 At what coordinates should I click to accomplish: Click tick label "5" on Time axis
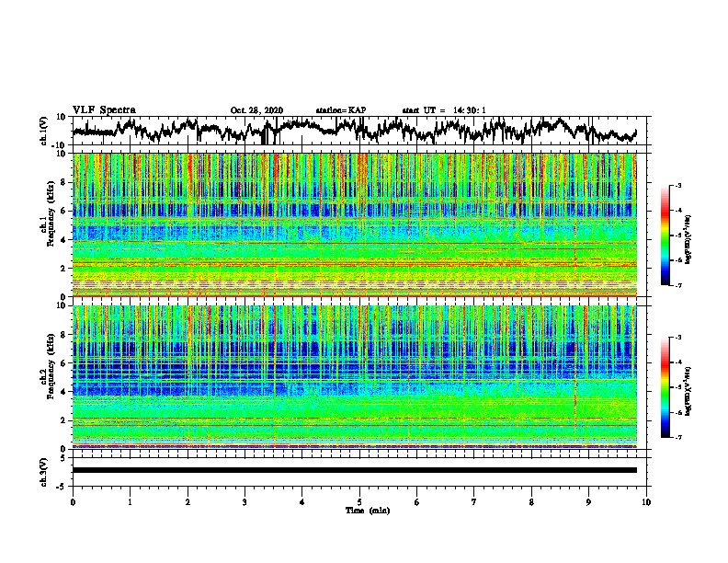[x=359, y=502]
